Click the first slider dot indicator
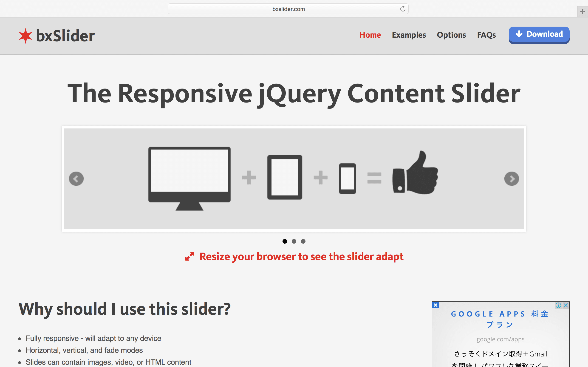 pos(285,241)
